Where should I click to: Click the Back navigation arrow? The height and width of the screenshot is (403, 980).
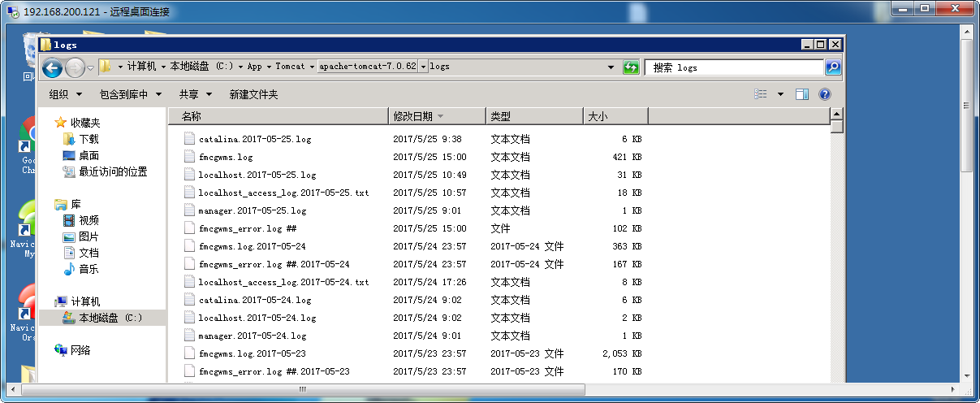coord(52,68)
